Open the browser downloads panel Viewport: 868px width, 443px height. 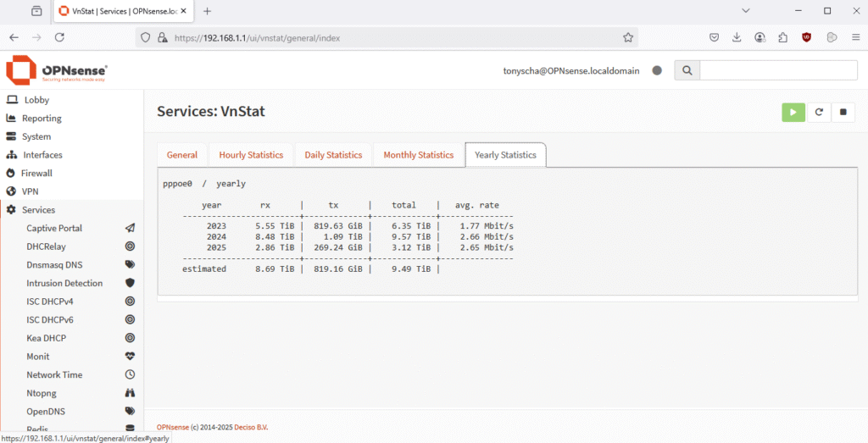click(737, 37)
